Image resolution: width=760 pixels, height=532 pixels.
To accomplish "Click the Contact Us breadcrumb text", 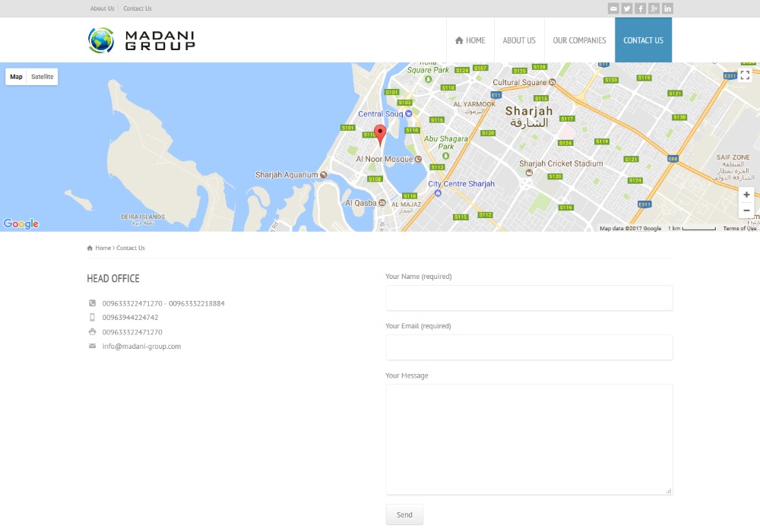I will (x=131, y=248).
